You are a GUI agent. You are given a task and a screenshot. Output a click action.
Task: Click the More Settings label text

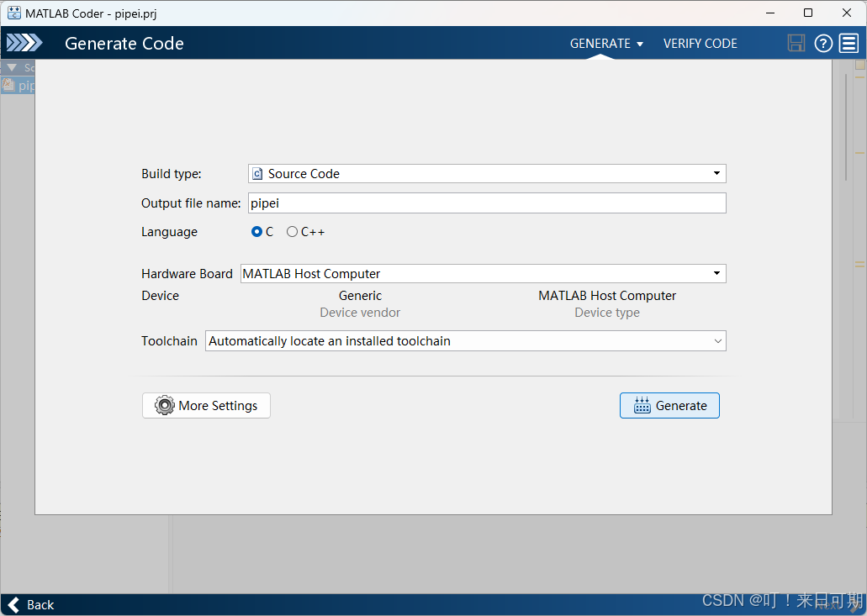218,406
